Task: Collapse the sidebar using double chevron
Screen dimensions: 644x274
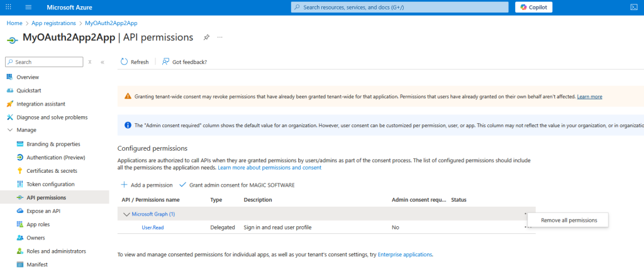Action: (x=103, y=62)
